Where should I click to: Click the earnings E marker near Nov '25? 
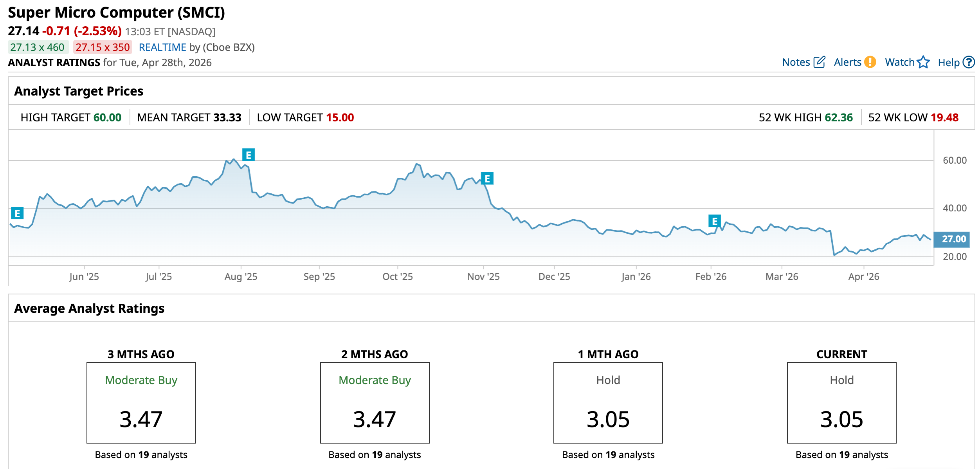[x=487, y=179]
